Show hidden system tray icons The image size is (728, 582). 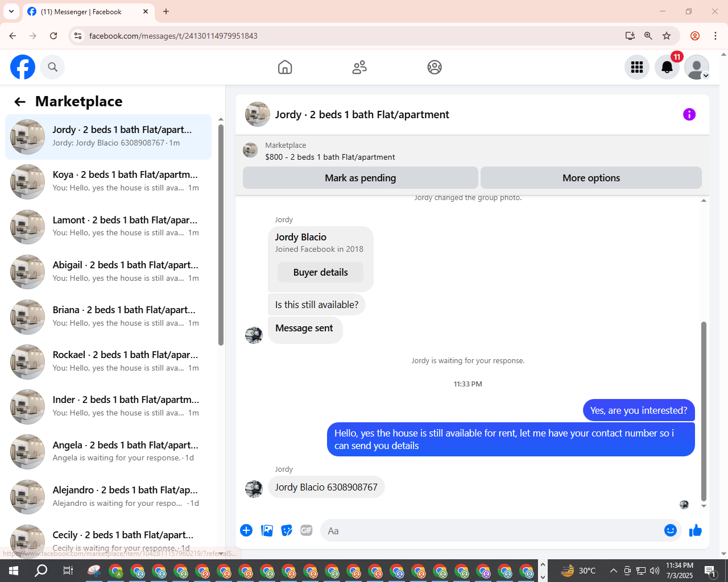[614, 571]
